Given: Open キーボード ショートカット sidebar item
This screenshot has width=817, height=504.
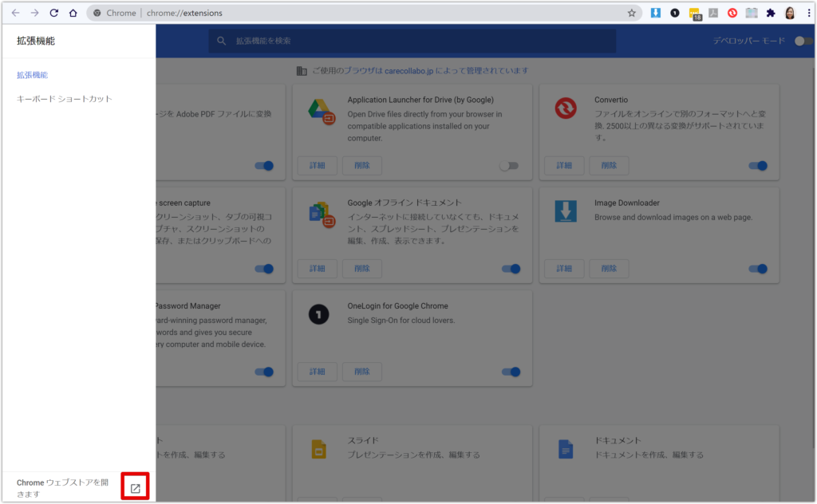Looking at the screenshot, I should pyautogui.click(x=65, y=99).
